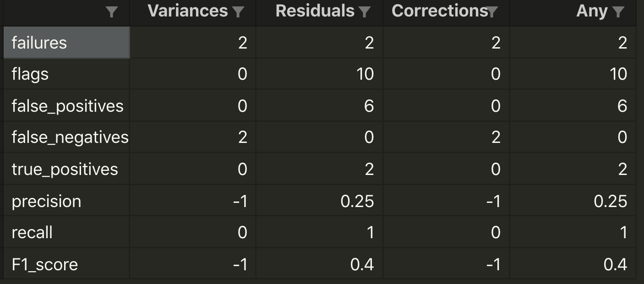Image resolution: width=644 pixels, height=284 pixels.
Task: Select the failures row label
Action: click(x=66, y=43)
